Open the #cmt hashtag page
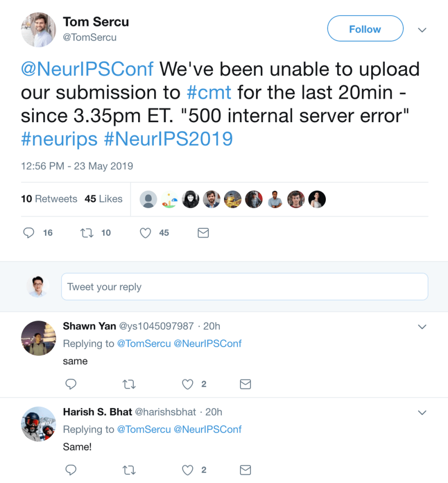 coord(209,92)
